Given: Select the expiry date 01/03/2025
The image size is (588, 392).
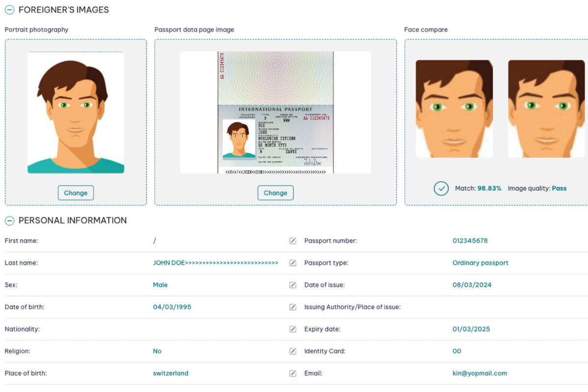Looking at the screenshot, I should 471,329.
